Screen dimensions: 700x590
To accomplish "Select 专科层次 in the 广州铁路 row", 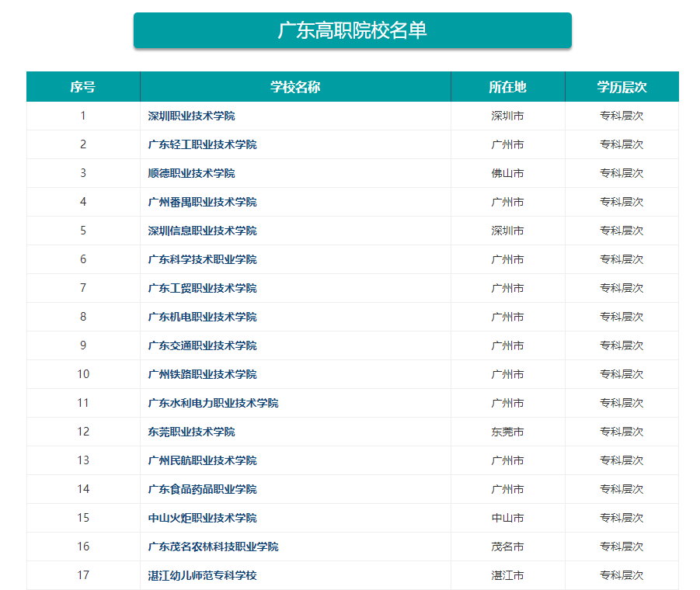I will pyautogui.click(x=622, y=374).
